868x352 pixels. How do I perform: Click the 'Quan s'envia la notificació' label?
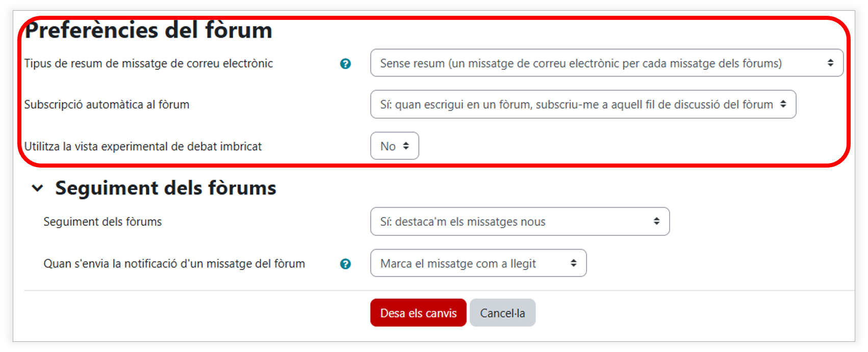pyautogui.click(x=174, y=264)
